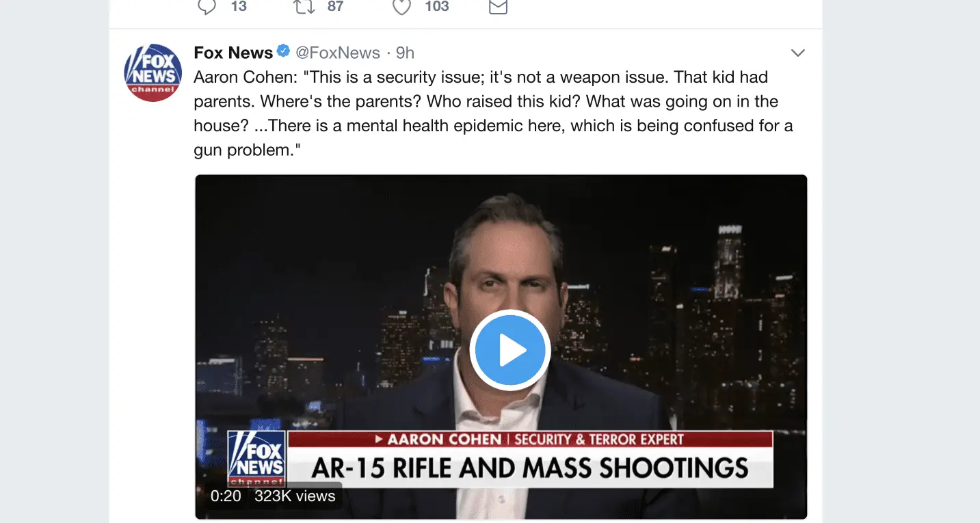Click the 323K views label
The width and height of the screenshot is (980, 523).
[295, 496]
